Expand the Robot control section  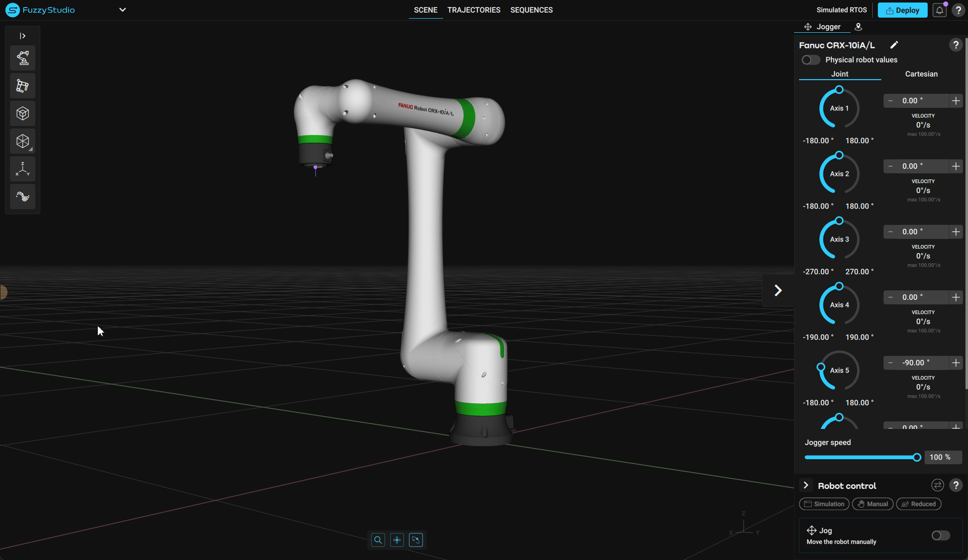tap(806, 485)
